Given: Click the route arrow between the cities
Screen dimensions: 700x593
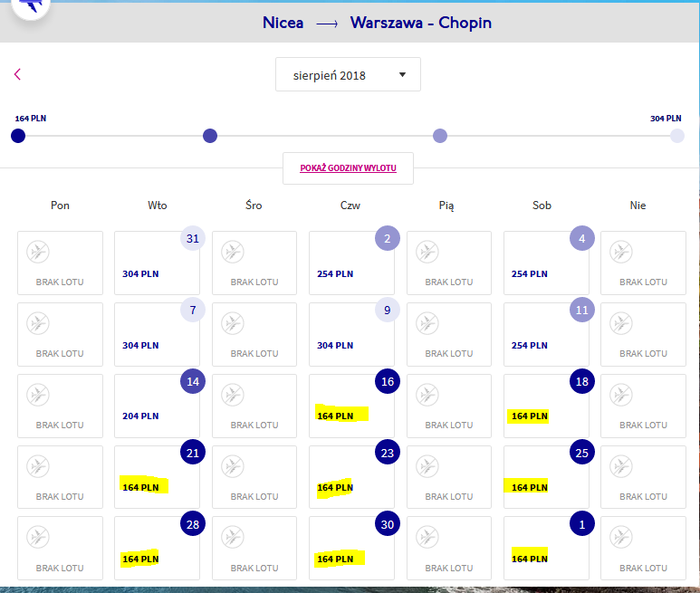Looking at the screenshot, I should (327, 24).
